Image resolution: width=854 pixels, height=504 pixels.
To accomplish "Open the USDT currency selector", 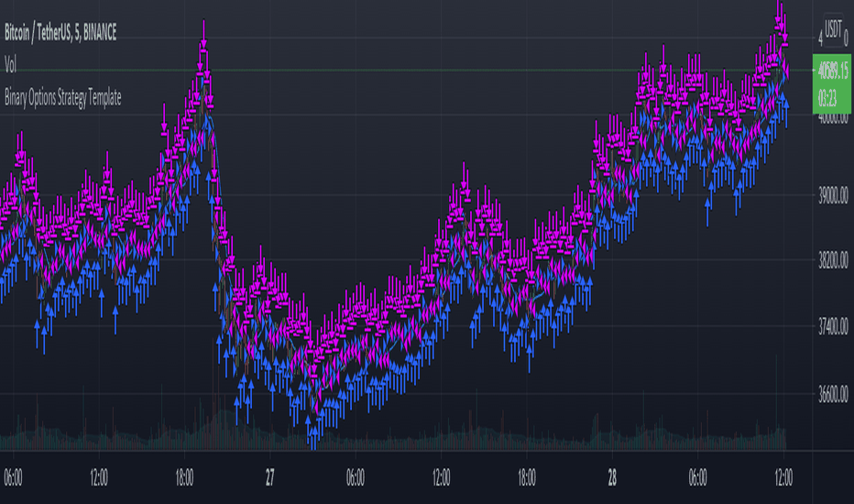I will click(x=833, y=29).
